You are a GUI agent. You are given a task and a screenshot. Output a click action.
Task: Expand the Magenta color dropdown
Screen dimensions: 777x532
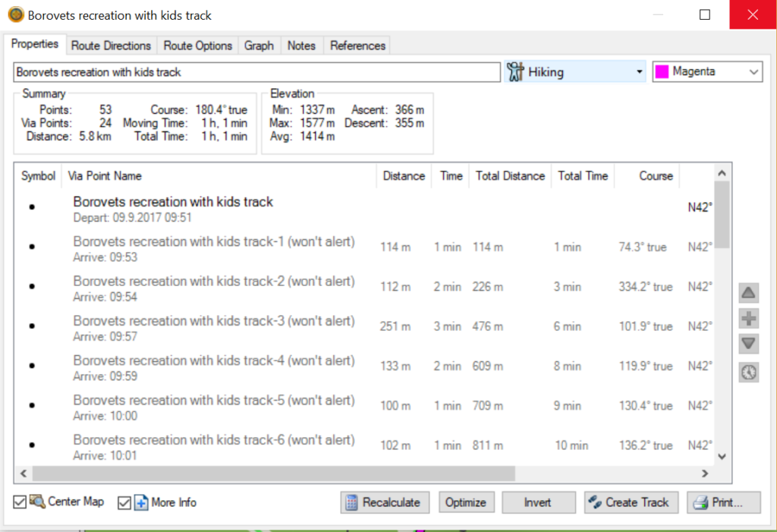pyautogui.click(x=753, y=72)
